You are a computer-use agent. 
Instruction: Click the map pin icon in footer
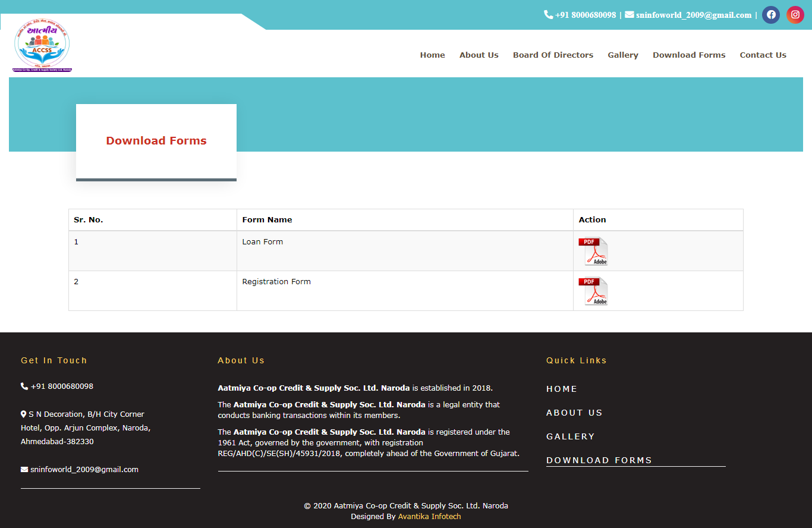pos(24,414)
